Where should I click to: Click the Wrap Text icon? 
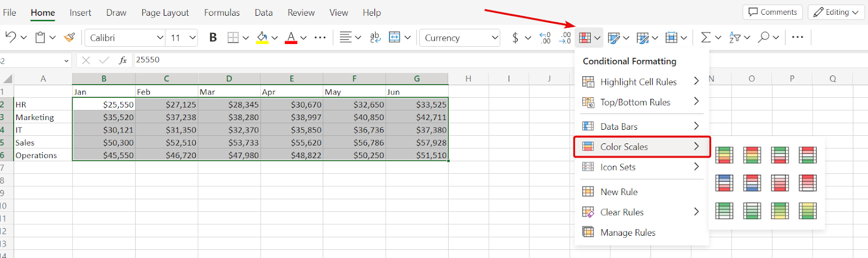[x=375, y=37]
